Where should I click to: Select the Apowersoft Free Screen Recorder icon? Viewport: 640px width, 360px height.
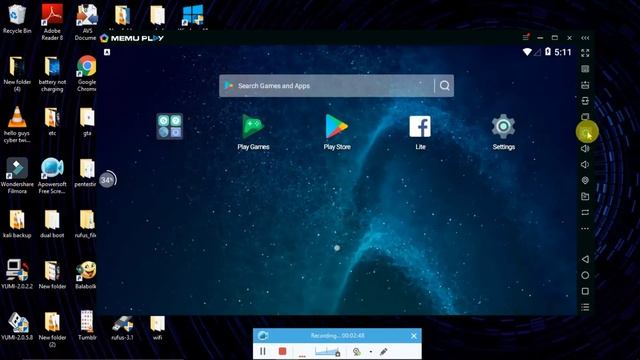tap(52, 176)
